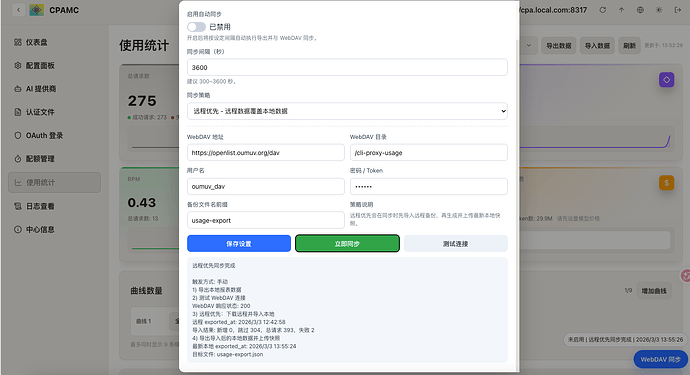Click the 远程优先同步完成 log line
The width and height of the screenshot is (690, 375).
coord(214,266)
